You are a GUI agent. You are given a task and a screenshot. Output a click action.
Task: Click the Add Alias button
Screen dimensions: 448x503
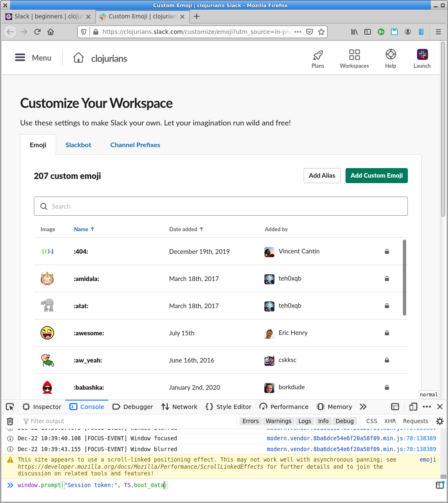point(322,176)
